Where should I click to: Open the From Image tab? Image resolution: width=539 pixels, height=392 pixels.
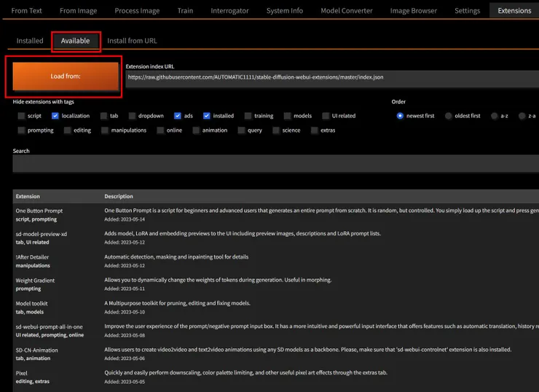(x=79, y=11)
